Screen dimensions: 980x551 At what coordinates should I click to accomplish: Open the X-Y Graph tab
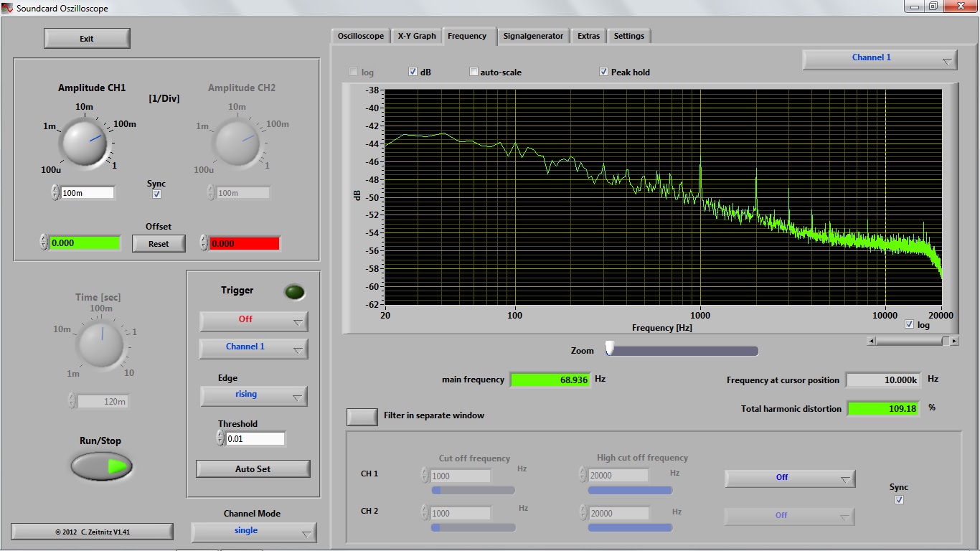coord(417,36)
